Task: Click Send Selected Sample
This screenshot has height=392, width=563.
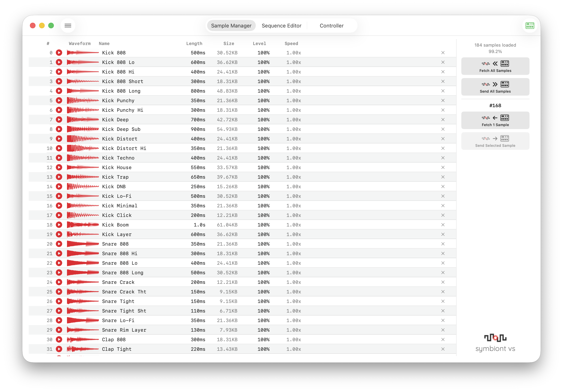Action: (x=495, y=141)
